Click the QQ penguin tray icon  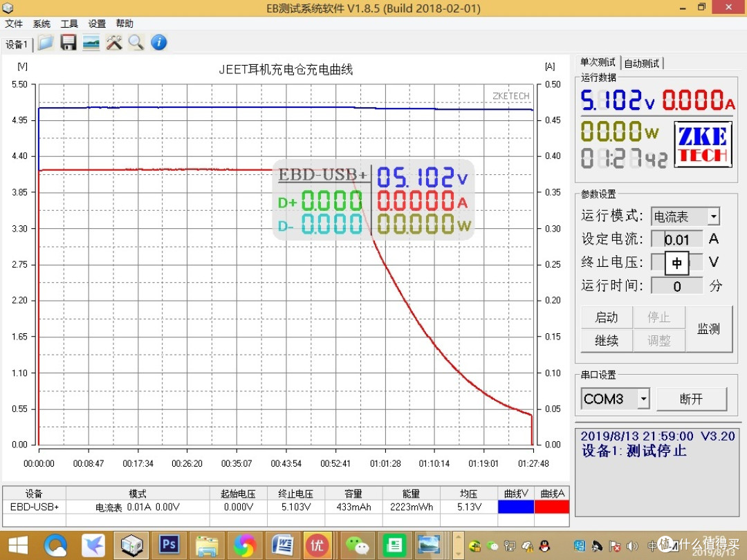pyautogui.click(x=545, y=546)
